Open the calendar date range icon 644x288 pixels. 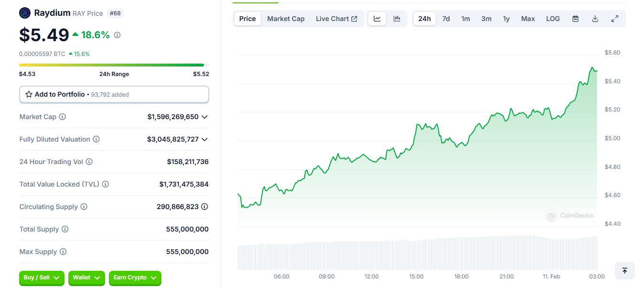pos(576,19)
